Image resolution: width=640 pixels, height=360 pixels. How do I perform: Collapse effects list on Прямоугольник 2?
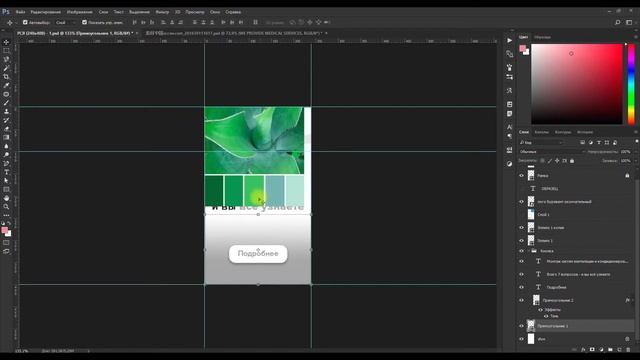pyautogui.click(x=633, y=300)
